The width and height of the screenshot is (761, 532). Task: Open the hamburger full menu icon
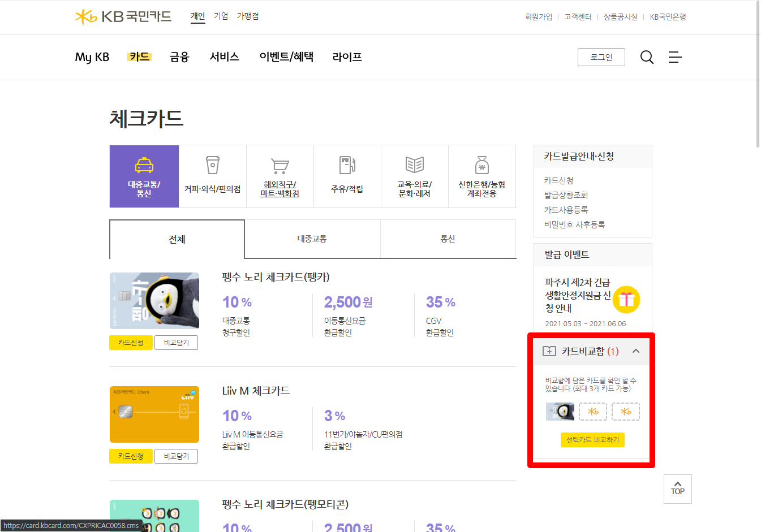point(675,57)
